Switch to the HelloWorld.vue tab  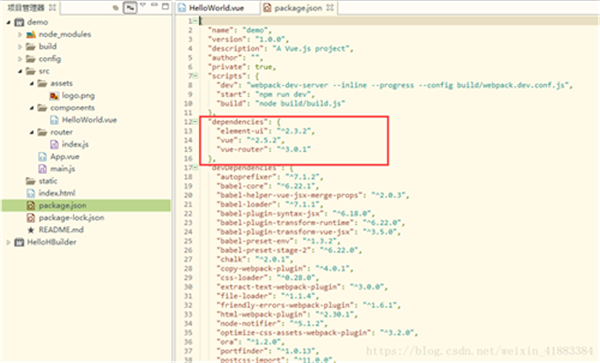coord(217,8)
